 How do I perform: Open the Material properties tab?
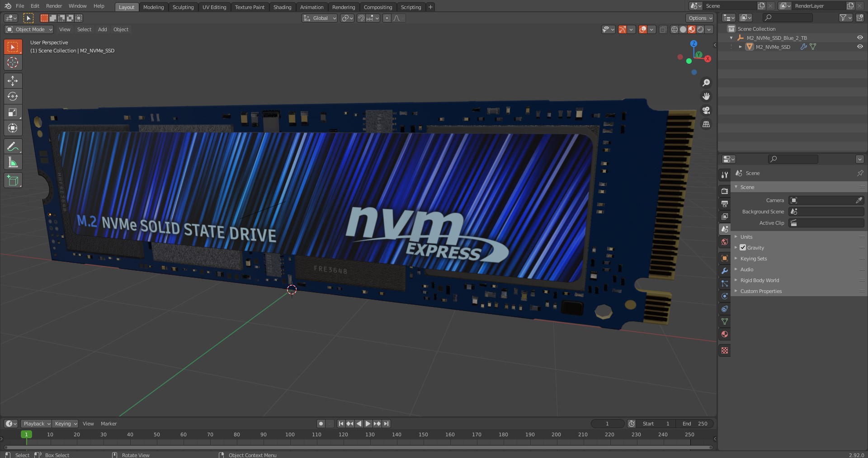coord(725,334)
